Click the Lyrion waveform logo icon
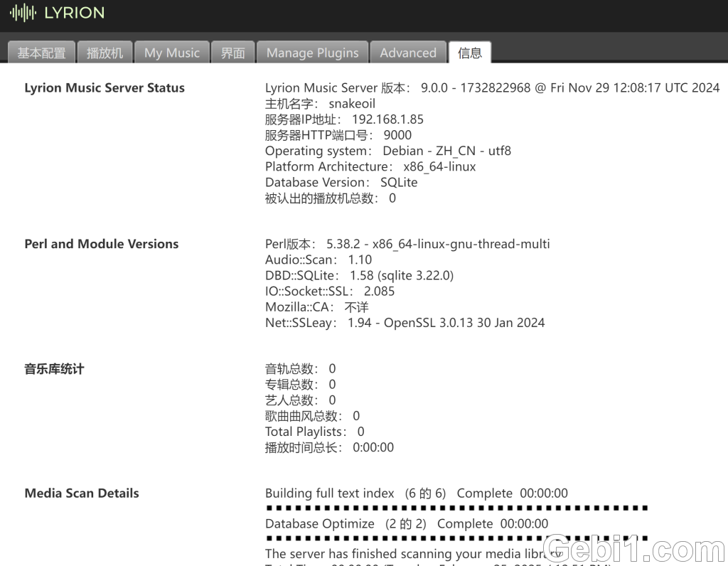The width and height of the screenshot is (728, 566). [23, 13]
